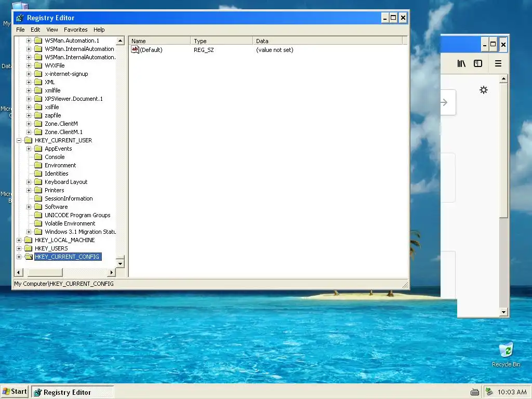Image resolution: width=532 pixels, height=399 pixels.
Task: Click the tree pane horizontal scrollbar thumb
Action: [x=45, y=272]
